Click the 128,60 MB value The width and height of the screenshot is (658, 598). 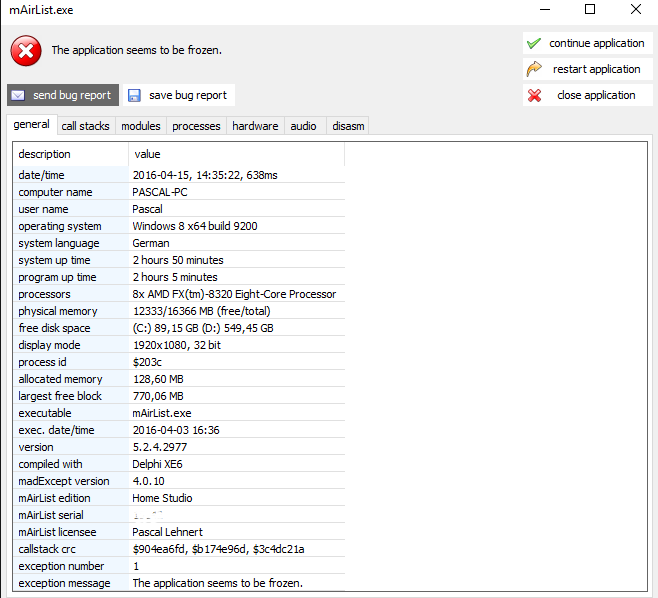click(x=158, y=379)
